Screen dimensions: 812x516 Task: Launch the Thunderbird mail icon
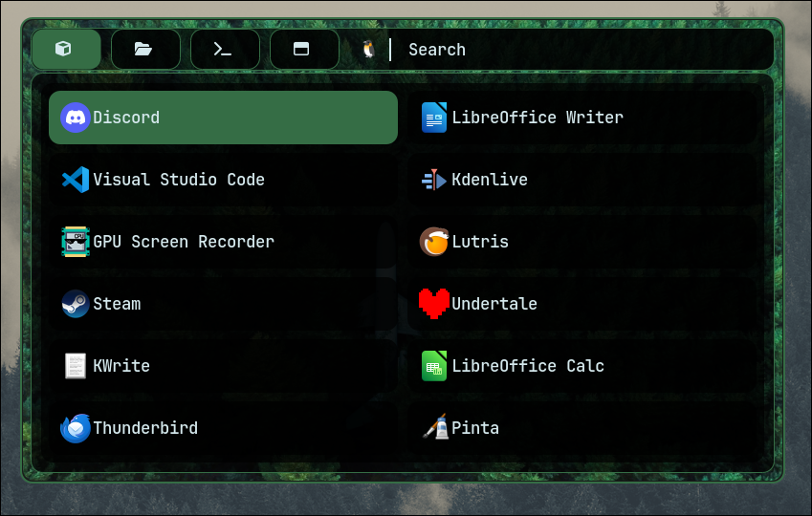(76, 428)
